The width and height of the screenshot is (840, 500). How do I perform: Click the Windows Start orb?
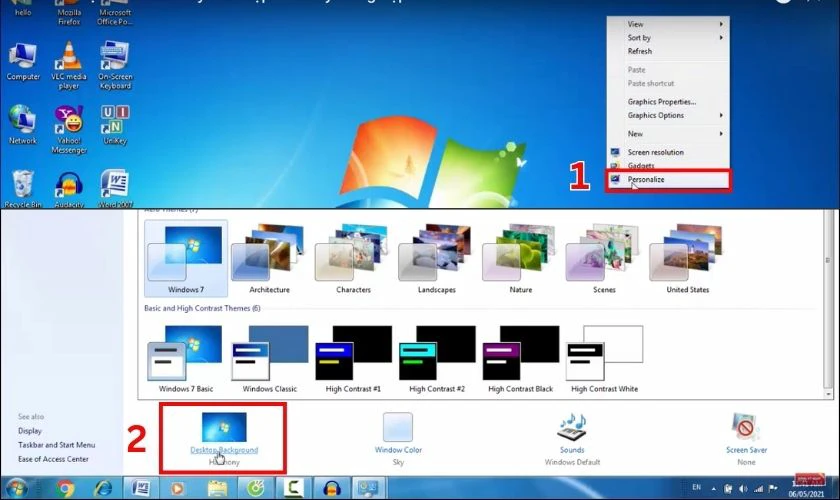click(16, 488)
